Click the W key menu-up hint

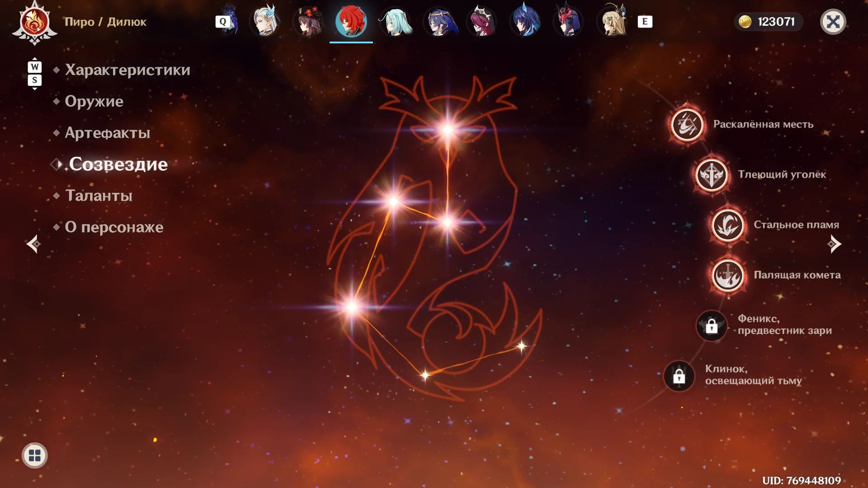click(x=35, y=67)
